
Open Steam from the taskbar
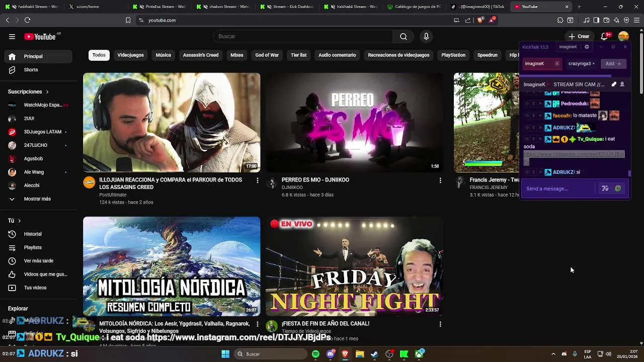[x=374, y=354]
